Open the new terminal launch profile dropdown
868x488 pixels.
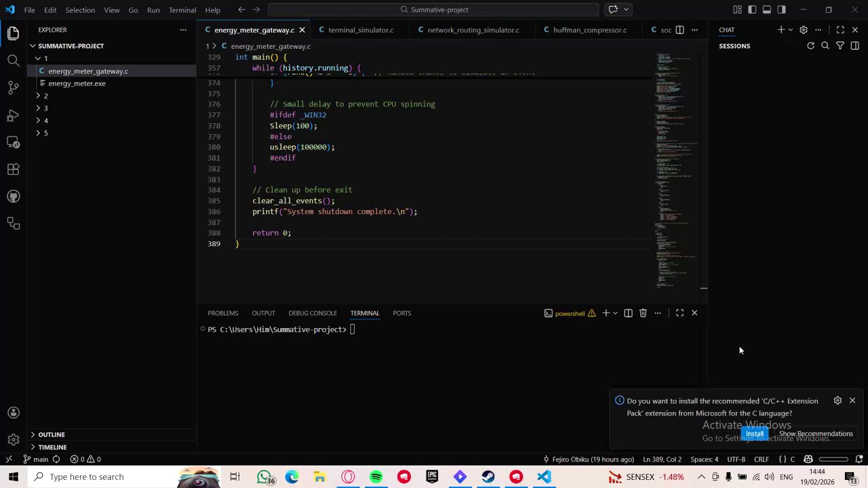pos(615,313)
